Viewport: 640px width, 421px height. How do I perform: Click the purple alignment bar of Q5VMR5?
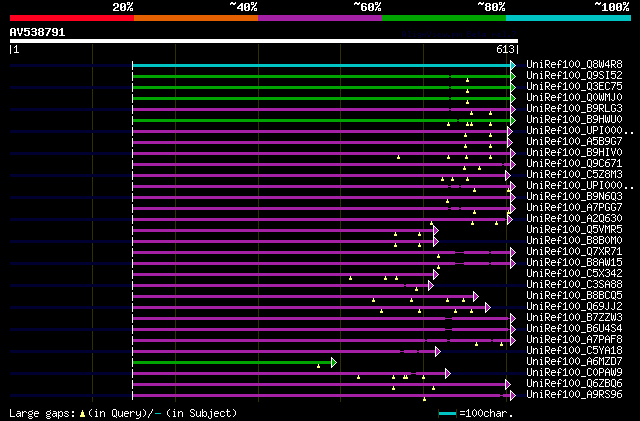pos(283,230)
